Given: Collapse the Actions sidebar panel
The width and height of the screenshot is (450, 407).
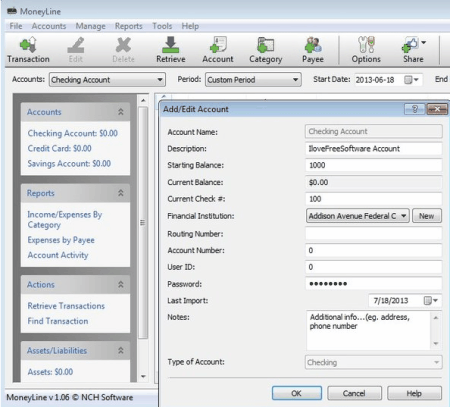Looking at the screenshot, I should [121, 284].
